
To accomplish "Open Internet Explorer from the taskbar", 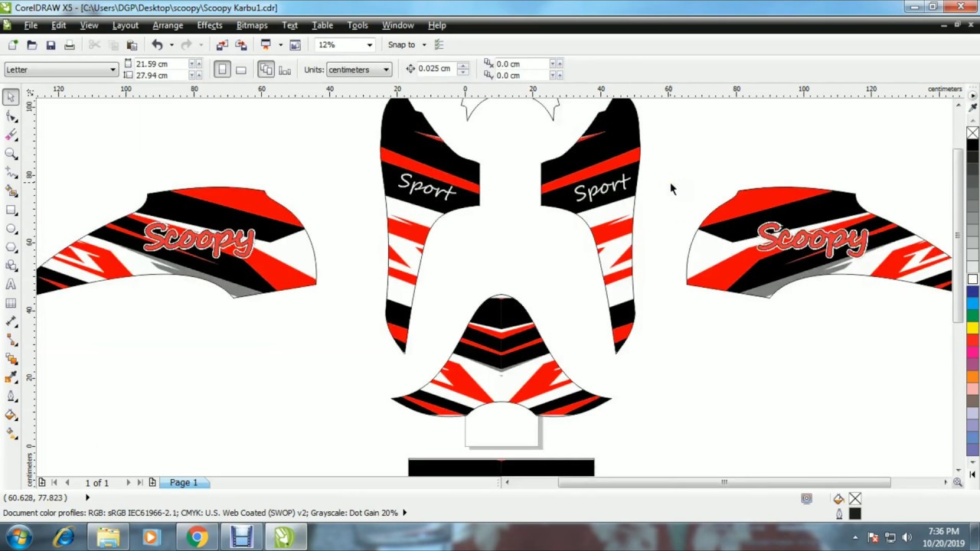I will [x=64, y=537].
